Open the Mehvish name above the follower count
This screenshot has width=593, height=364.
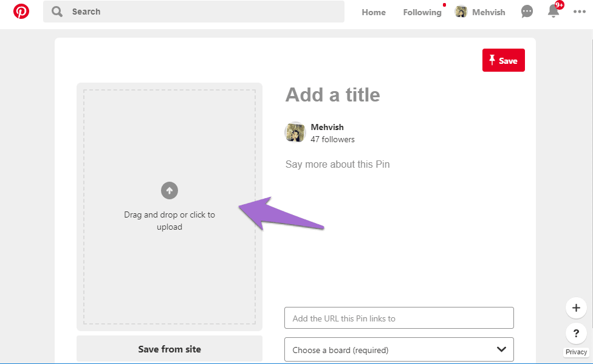point(327,127)
